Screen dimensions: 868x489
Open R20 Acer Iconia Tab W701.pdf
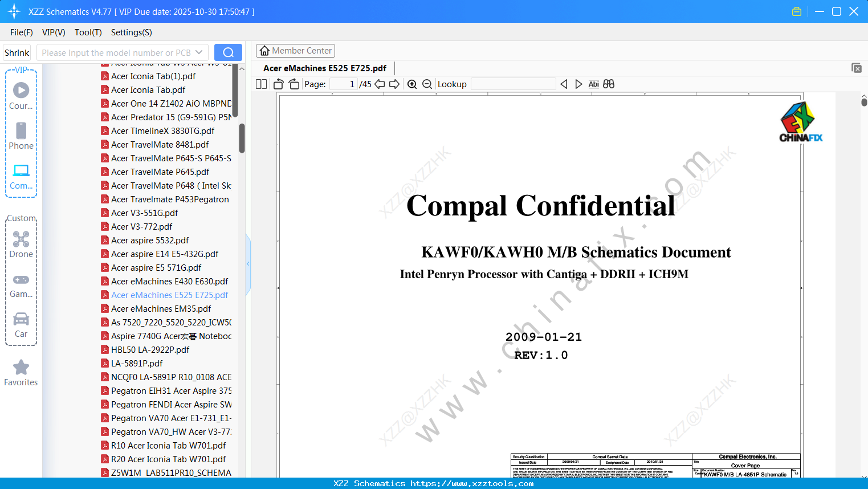coord(168,459)
